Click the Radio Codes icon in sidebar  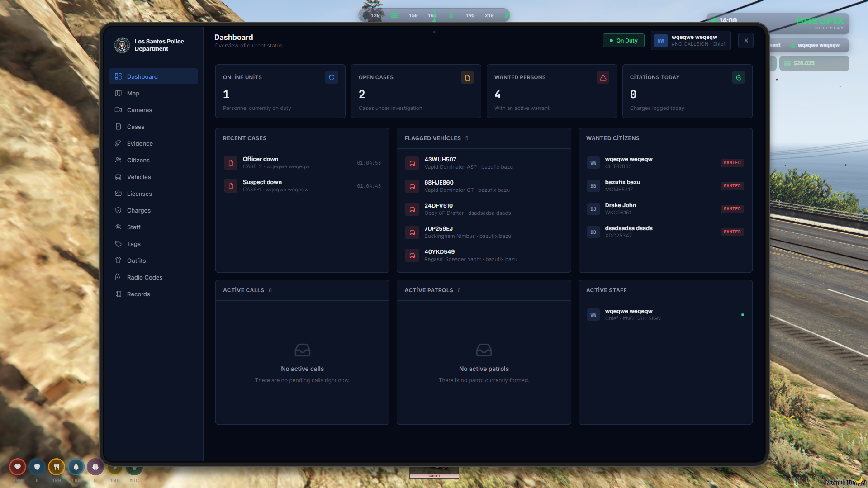pyautogui.click(x=118, y=277)
